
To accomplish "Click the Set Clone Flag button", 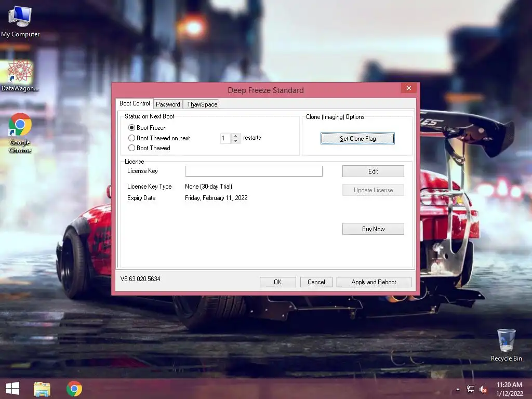I will pos(357,138).
